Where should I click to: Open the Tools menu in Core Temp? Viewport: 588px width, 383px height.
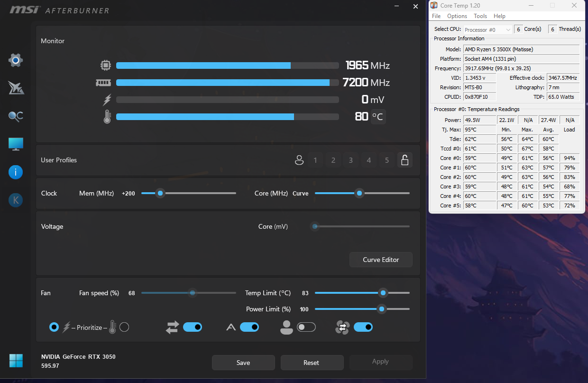(480, 16)
